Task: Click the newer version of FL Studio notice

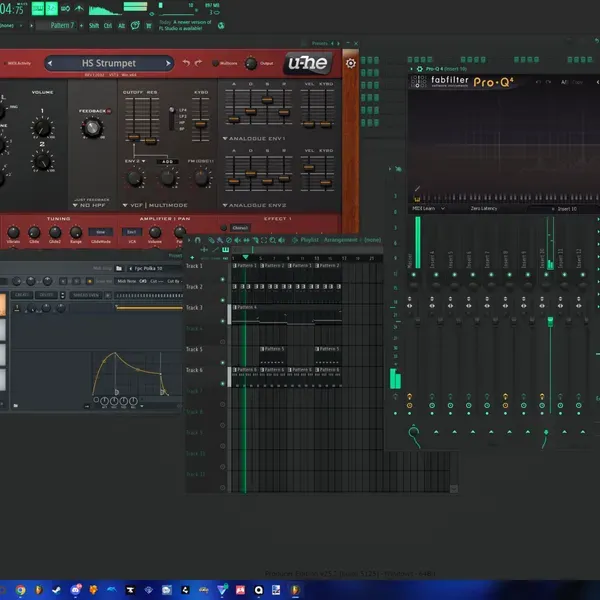Action: (x=185, y=25)
